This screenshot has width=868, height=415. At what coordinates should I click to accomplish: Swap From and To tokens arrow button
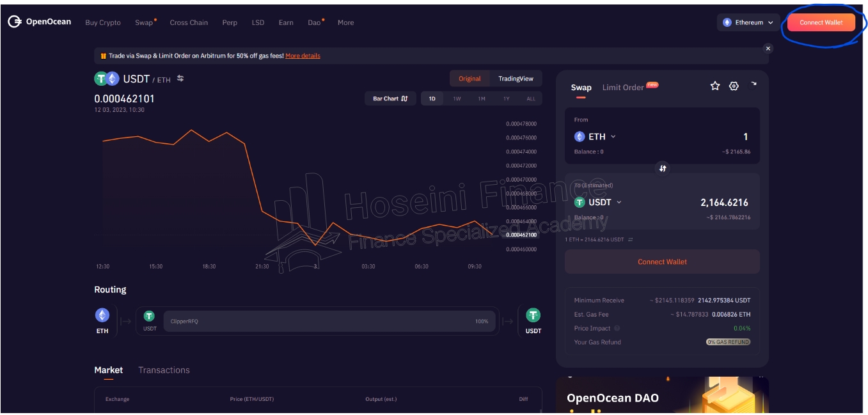point(663,168)
